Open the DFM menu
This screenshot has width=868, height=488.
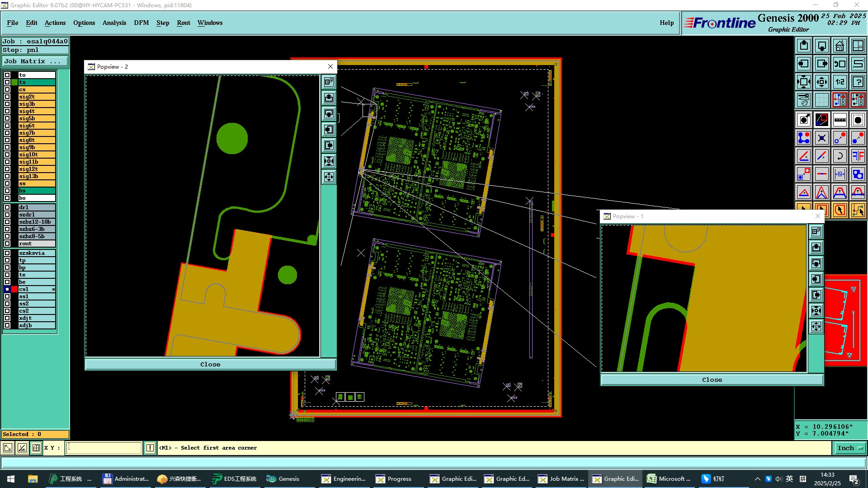[141, 23]
